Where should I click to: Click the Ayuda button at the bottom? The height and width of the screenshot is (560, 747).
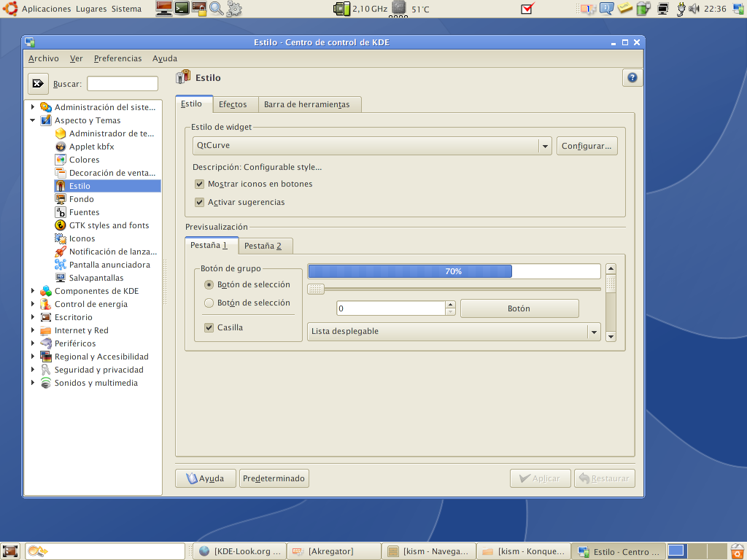[205, 478]
